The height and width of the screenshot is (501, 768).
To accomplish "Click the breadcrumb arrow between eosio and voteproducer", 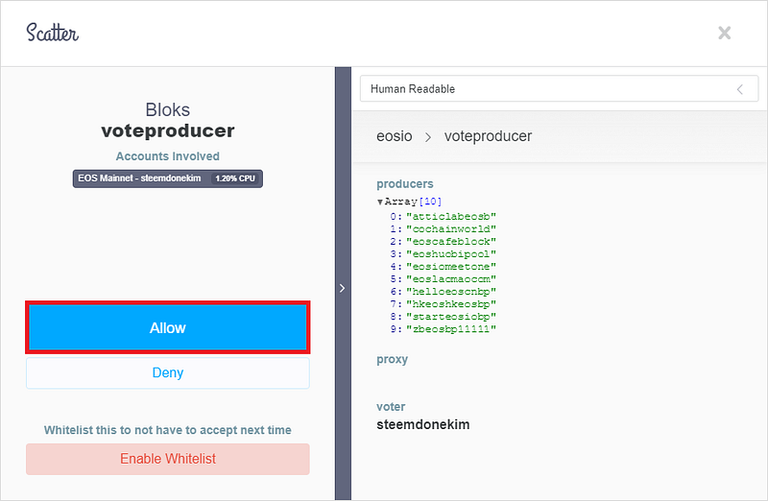I will (x=428, y=137).
